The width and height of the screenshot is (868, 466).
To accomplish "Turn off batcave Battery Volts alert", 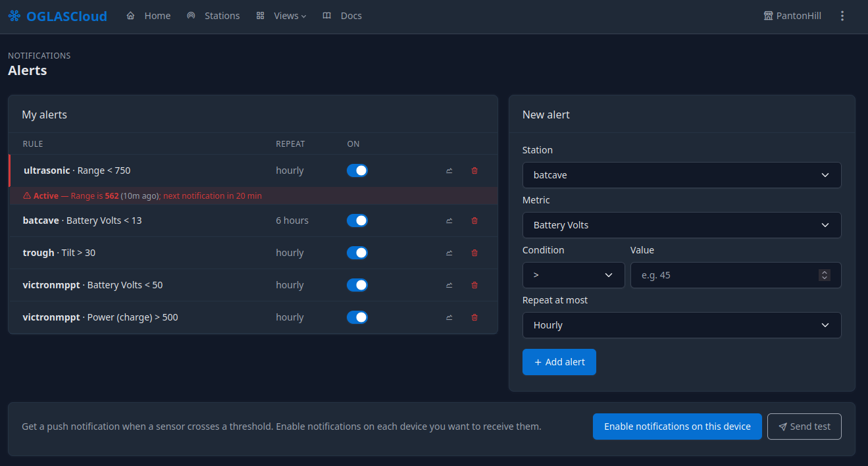I will pyautogui.click(x=357, y=220).
